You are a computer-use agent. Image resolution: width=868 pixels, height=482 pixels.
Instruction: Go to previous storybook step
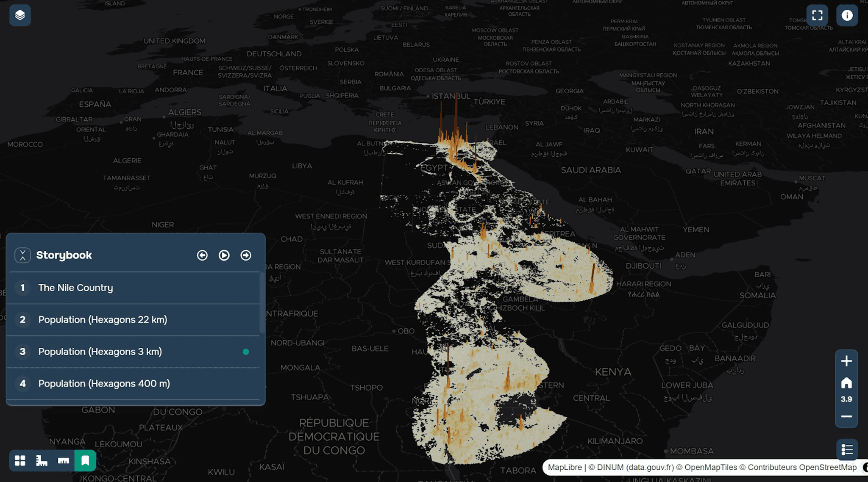point(202,255)
